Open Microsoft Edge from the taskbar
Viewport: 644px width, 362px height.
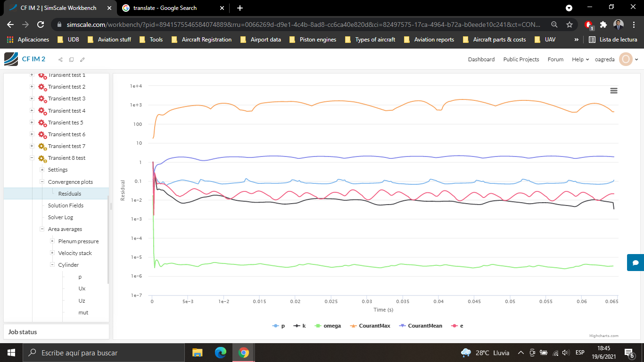[x=220, y=353]
